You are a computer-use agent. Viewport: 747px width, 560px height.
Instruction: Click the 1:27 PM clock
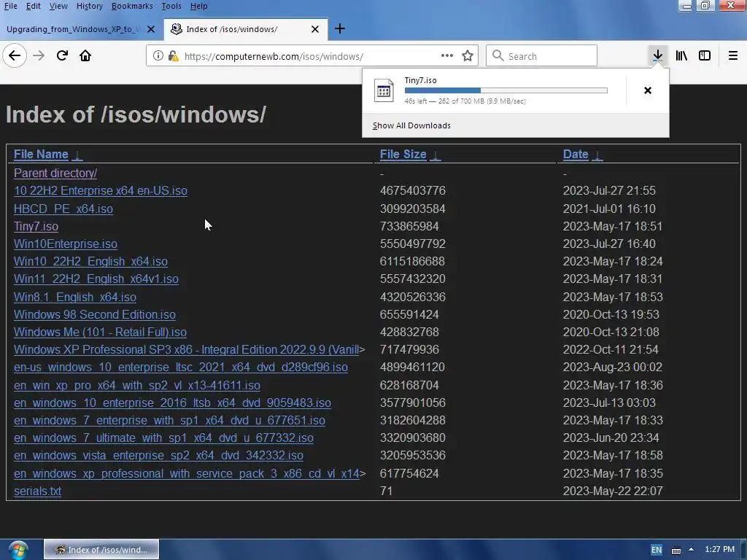click(719, 550)
